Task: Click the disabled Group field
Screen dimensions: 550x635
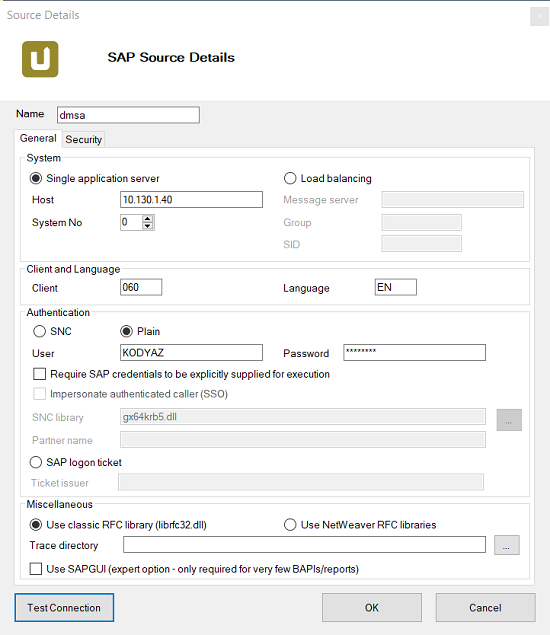Action: tap(421, 222)
